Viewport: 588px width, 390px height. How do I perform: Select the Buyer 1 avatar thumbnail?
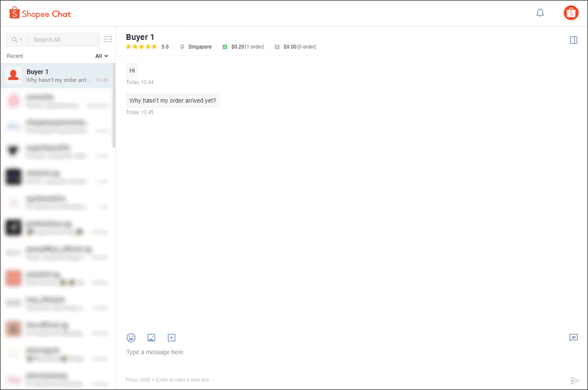(14, 75)
